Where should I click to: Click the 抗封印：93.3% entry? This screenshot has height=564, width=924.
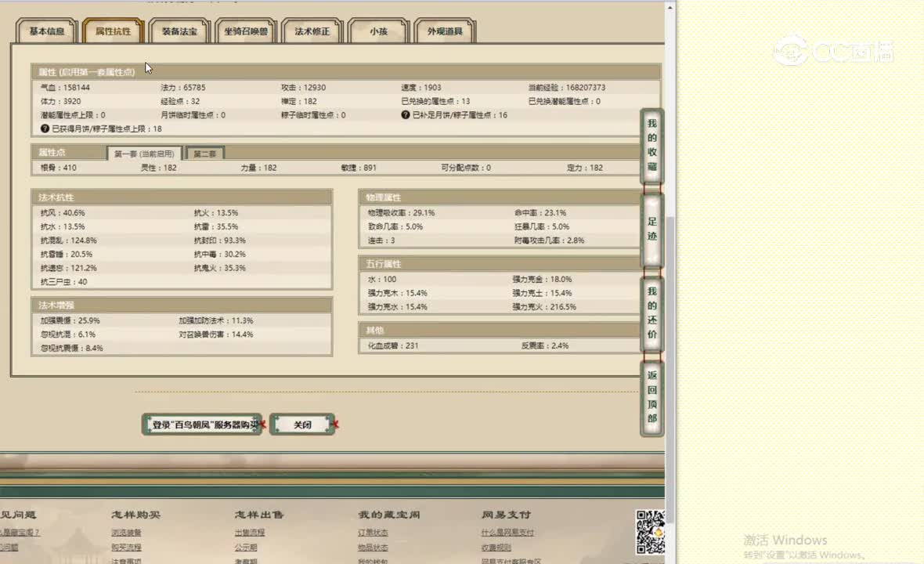click(x=220, y=240)
